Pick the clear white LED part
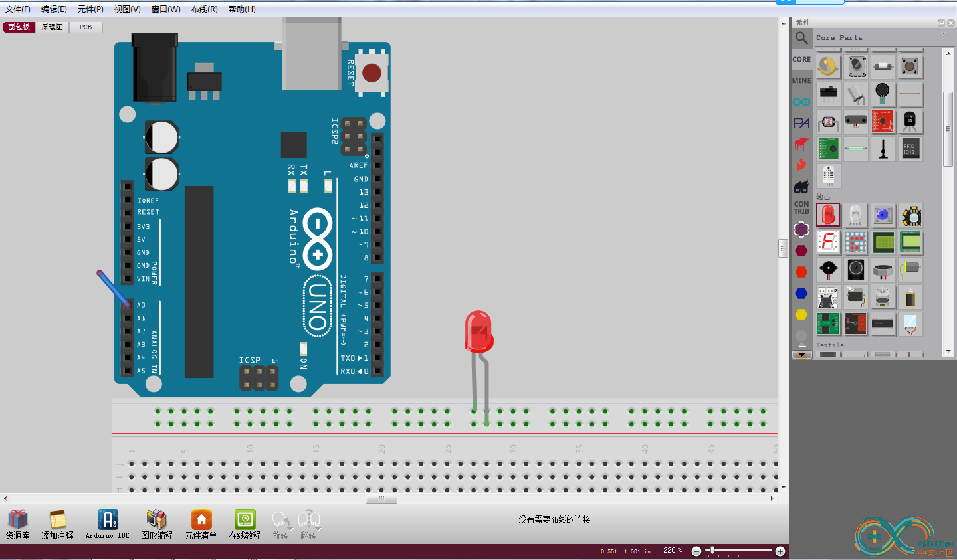The width and height of the screenshot is (957, 560). click(x=856, y=215)
